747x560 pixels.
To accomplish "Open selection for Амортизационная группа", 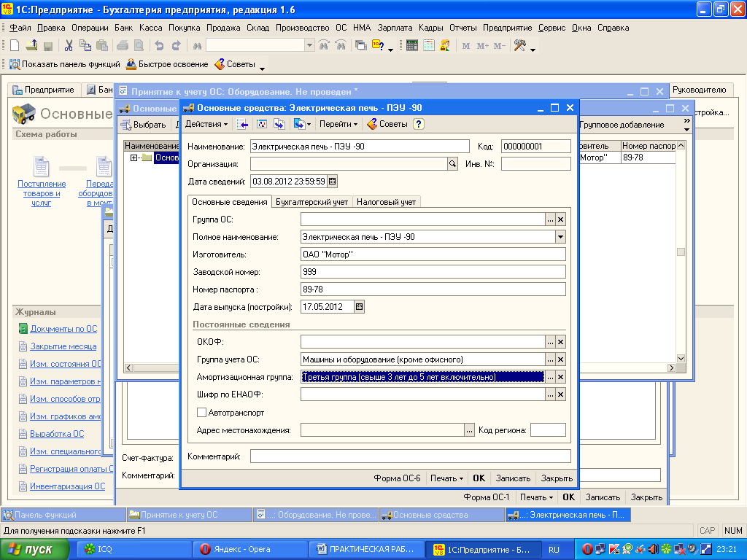I will 550,377.
